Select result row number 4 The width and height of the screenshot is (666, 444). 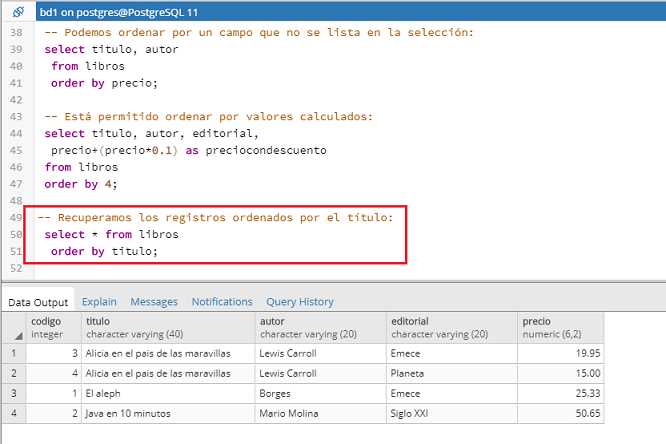point(14,413)
